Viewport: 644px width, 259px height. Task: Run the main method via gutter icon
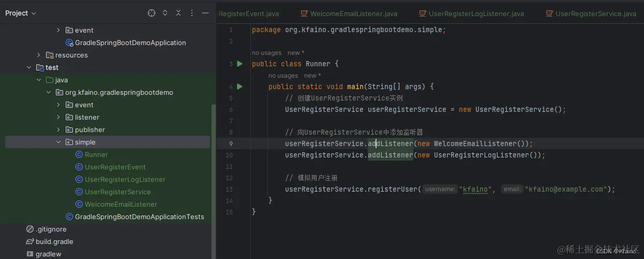pos(239,87)
